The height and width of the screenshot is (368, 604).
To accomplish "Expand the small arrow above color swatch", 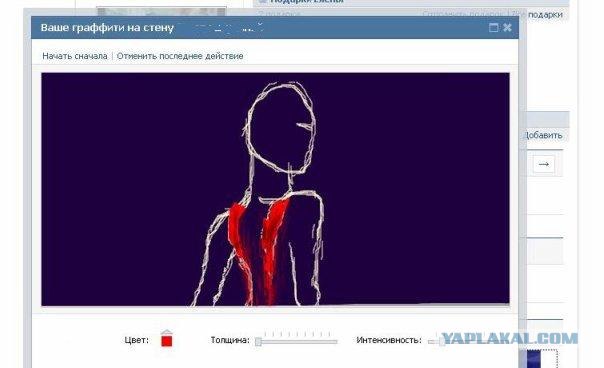I will (167, 332).
